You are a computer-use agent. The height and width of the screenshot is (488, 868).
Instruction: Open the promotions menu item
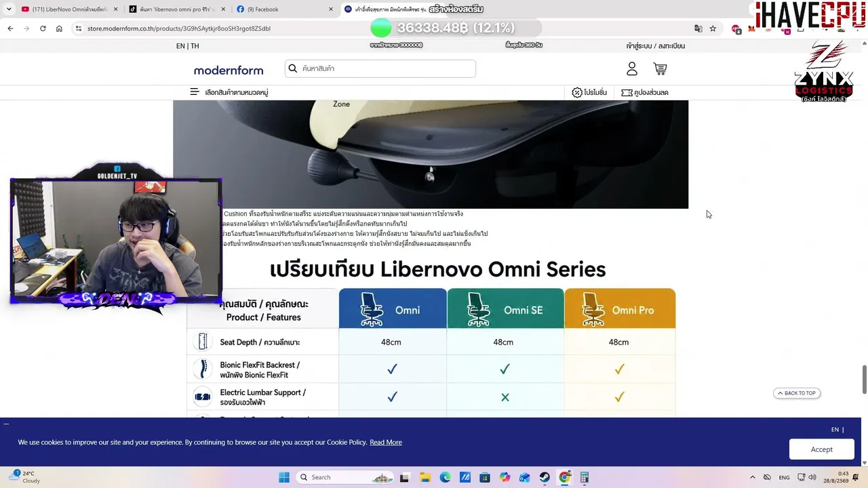(589, 92)
